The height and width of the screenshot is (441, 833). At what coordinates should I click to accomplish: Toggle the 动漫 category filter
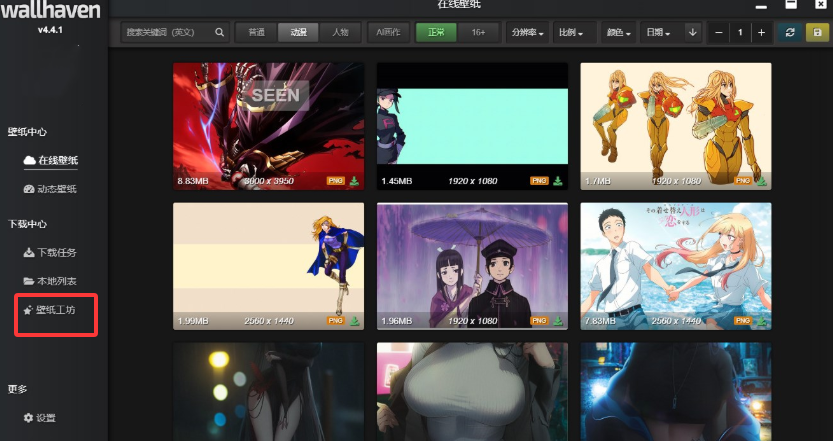(298, 32)
